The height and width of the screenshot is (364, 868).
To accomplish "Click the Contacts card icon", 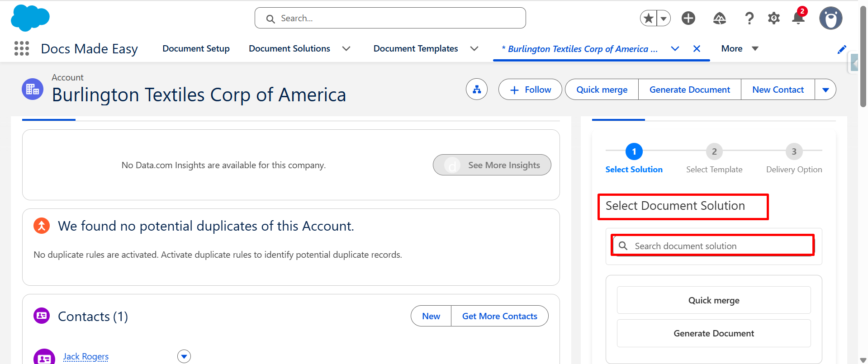I will (x=42, y=316).
